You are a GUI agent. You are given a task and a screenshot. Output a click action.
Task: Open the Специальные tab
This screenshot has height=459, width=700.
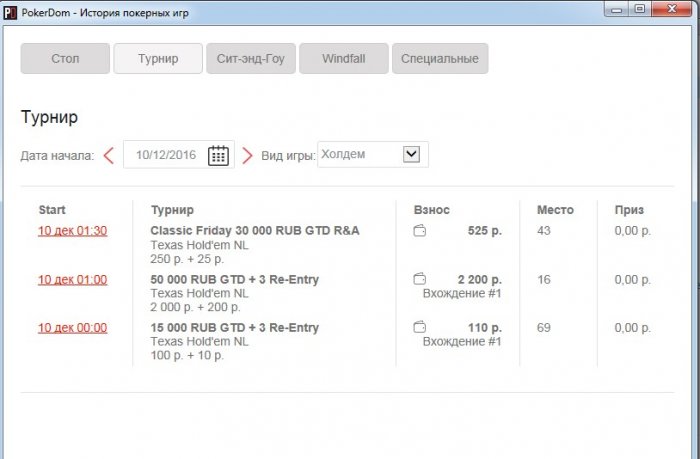(x=440, y=58)
